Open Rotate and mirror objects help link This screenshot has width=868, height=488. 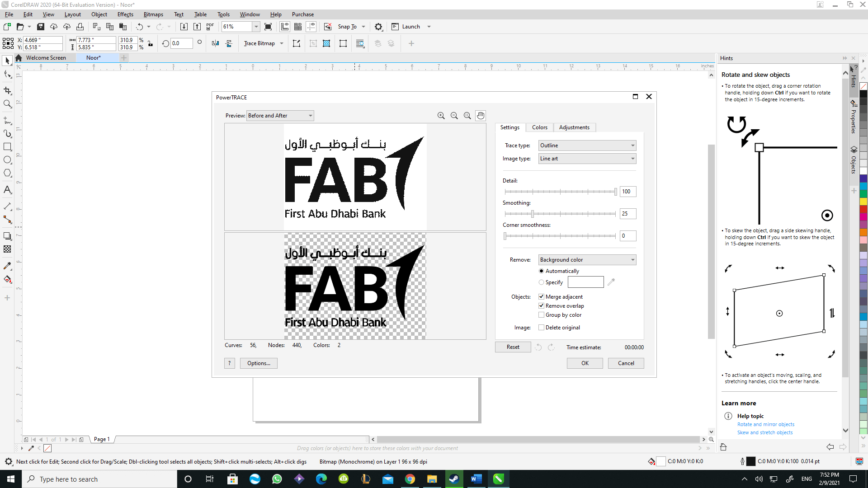pyautogui.click(x=766, y=424)
